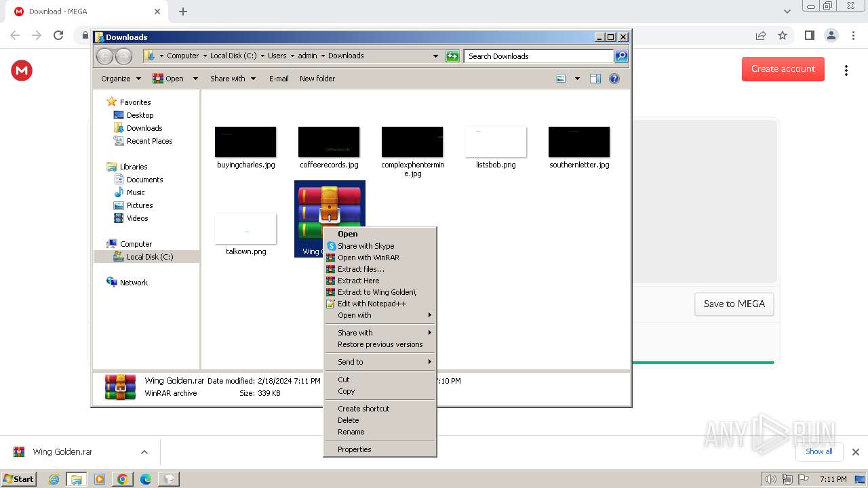
Task: Open Wing Golden.rar download item menu arrow
Action: coord(144,452)
